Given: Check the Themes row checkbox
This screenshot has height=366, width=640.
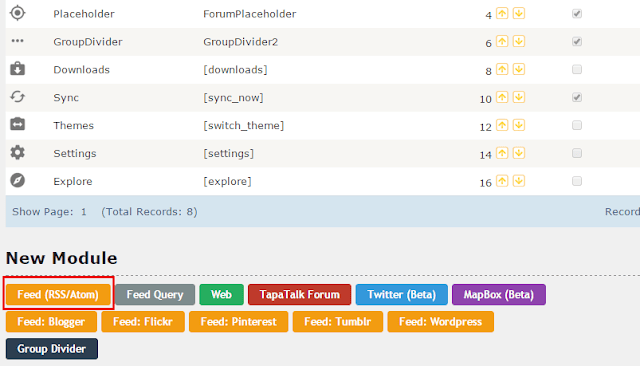Looking at the screenshot, I should (x=577, y=125).
